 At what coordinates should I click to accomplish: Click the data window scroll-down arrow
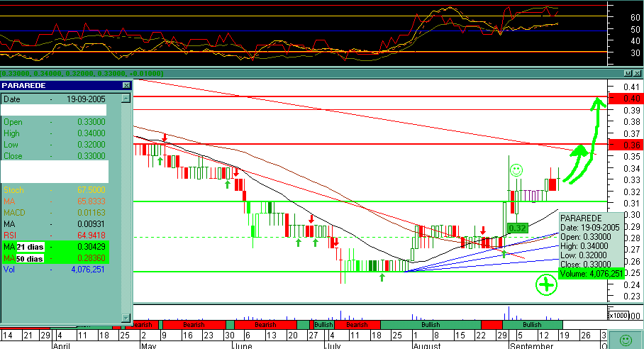click(x=126, y=318)
